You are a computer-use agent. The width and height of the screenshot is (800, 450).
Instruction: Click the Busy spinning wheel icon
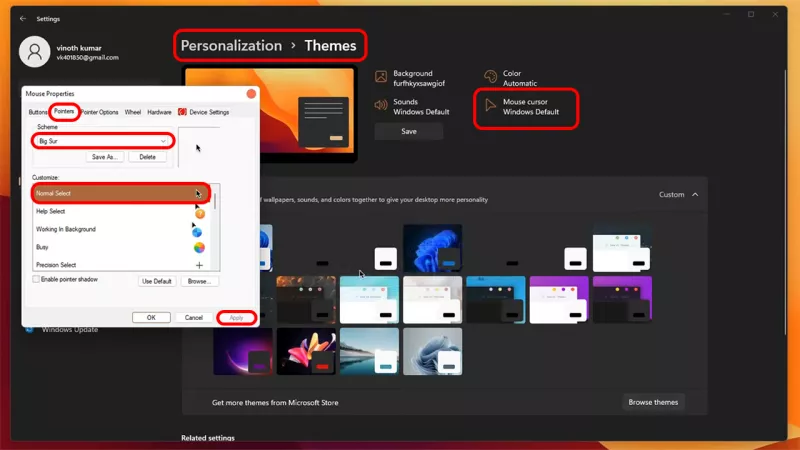199,247
